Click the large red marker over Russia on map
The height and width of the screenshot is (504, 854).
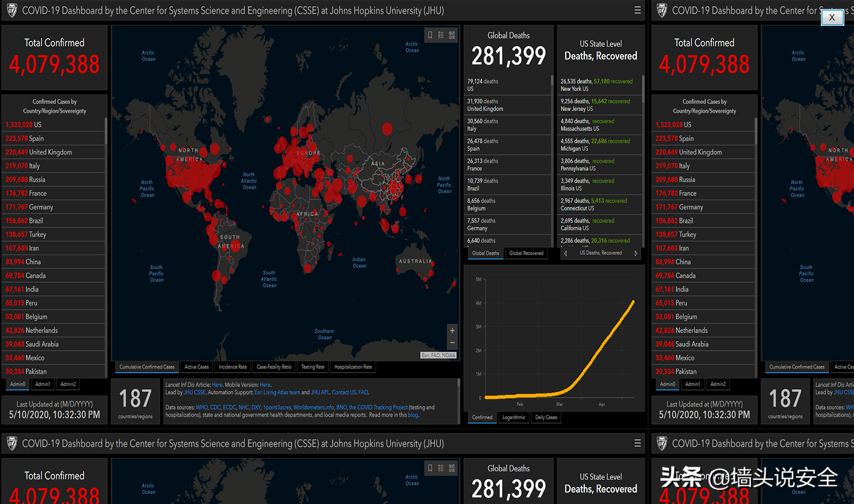pos(387,128)
